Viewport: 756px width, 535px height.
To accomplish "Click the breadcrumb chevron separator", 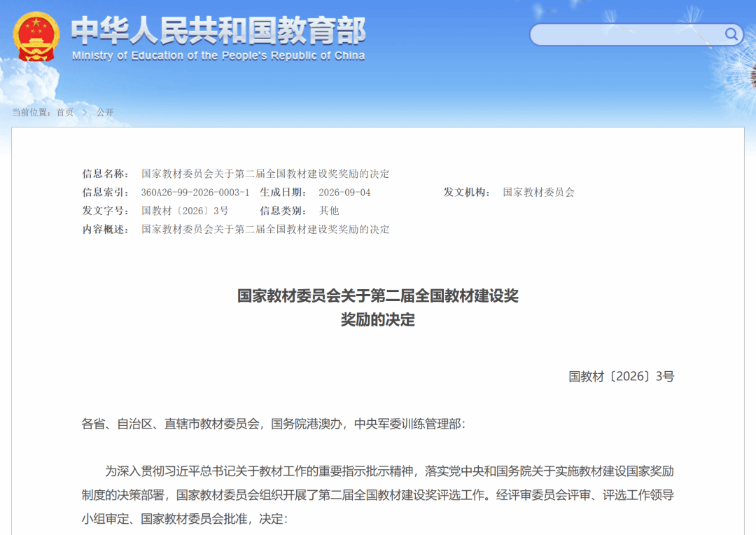I will pos(85,113).
